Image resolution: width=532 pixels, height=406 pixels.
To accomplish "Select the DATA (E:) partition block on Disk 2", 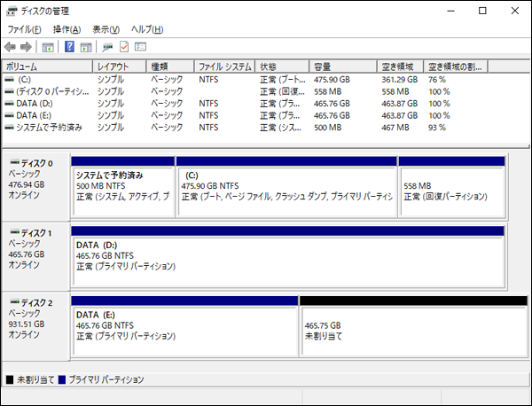I will (184, 326).
